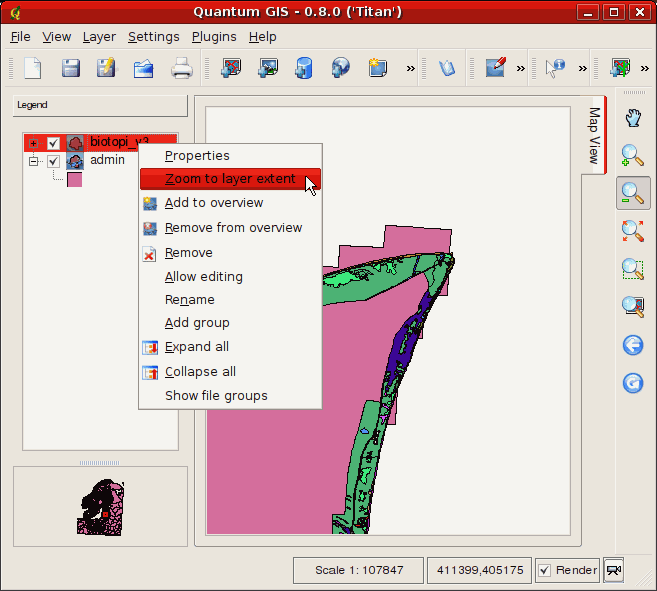This screenshot has width=657, height=591.
Task: Click the Legend panel header
Action: pyautogui.click(x=100, y=105)
